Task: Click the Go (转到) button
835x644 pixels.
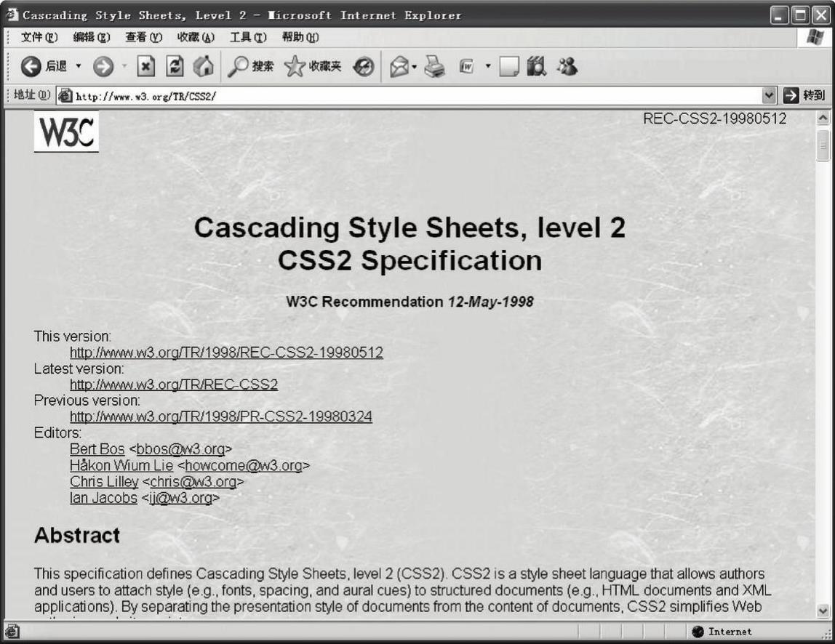Action: (x=804, y=96)
